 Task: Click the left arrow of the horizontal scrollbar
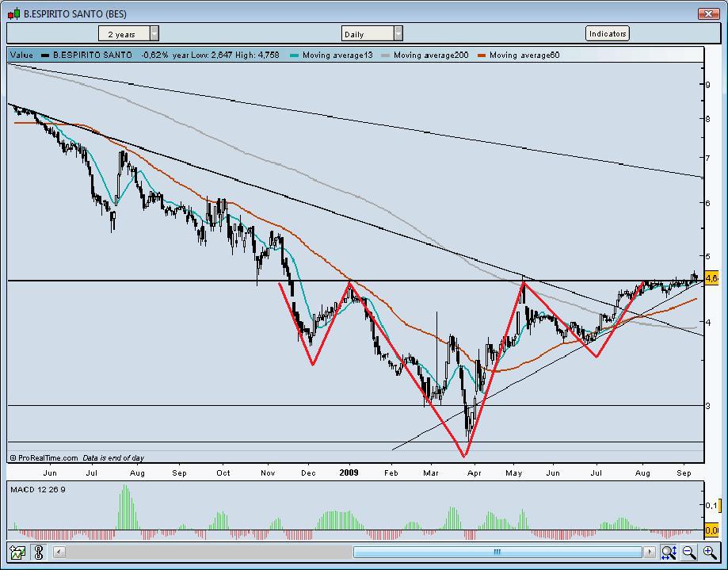pyautogui.click(x=59, y=552)
